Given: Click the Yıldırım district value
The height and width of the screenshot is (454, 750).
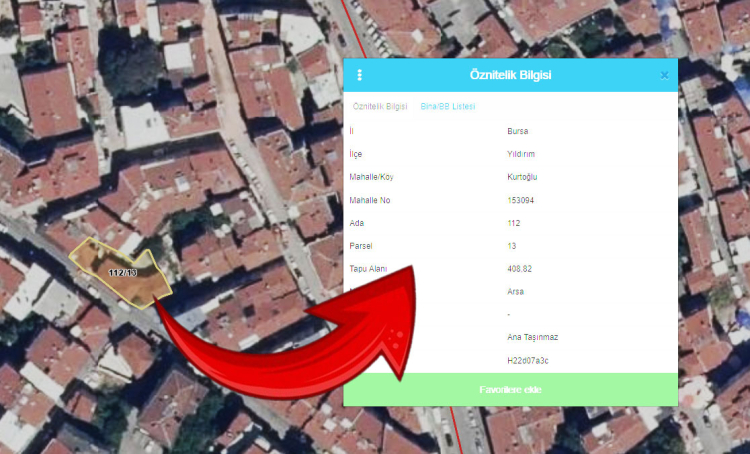Looking at the screenshot, I should click(x=522, y=154).
